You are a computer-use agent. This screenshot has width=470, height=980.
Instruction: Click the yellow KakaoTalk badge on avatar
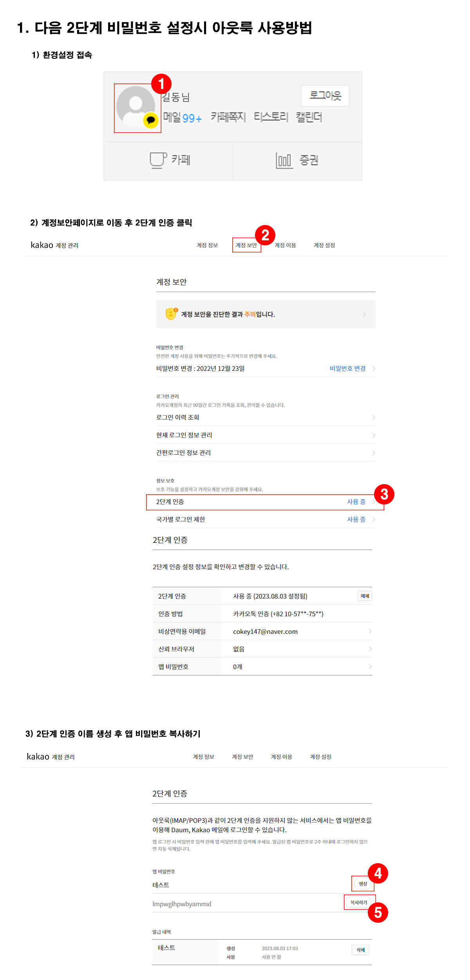pos(150,120)
